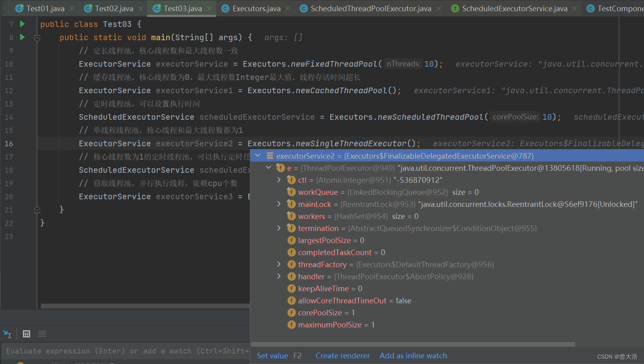644x364 pixels.
Task: Click nThreads parameter hint on line 10
Action: [403, 64]
